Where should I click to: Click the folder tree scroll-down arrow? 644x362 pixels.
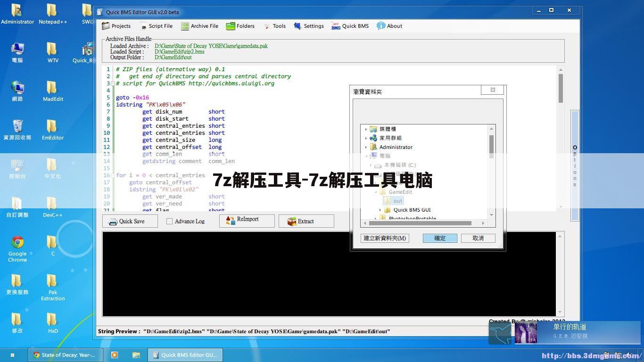[x=491, y=215]
